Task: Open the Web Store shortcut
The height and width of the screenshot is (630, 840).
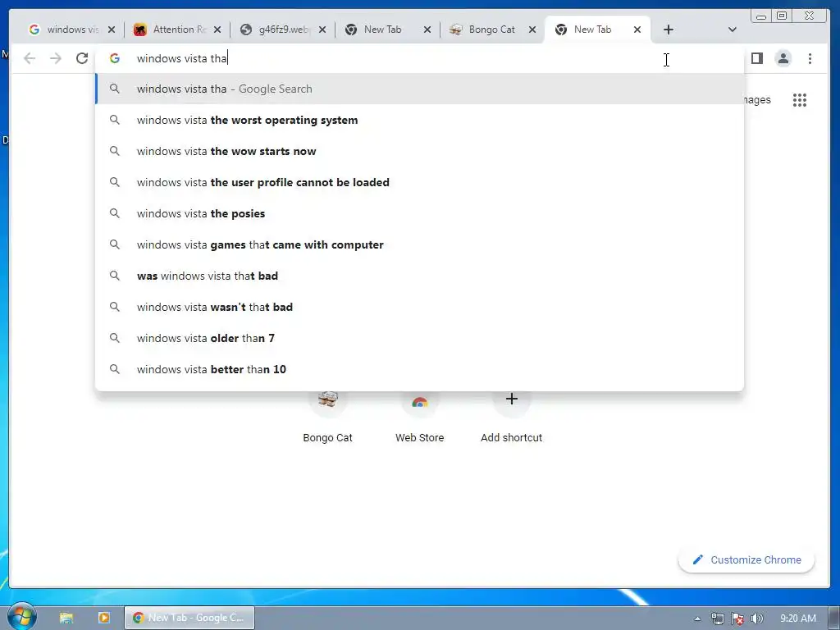Action: click(x=419, y=417)
